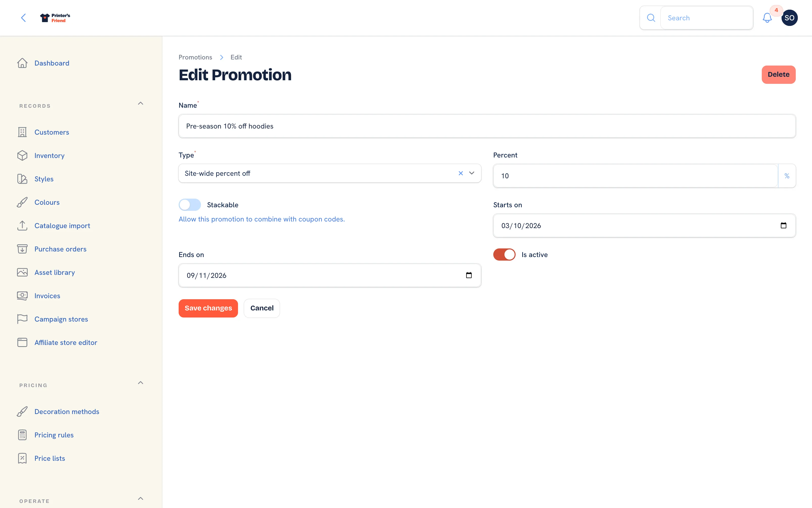Viewport: 812px width, 508px height.
Task: Click the Dashboard home icon
Action: 22,63
